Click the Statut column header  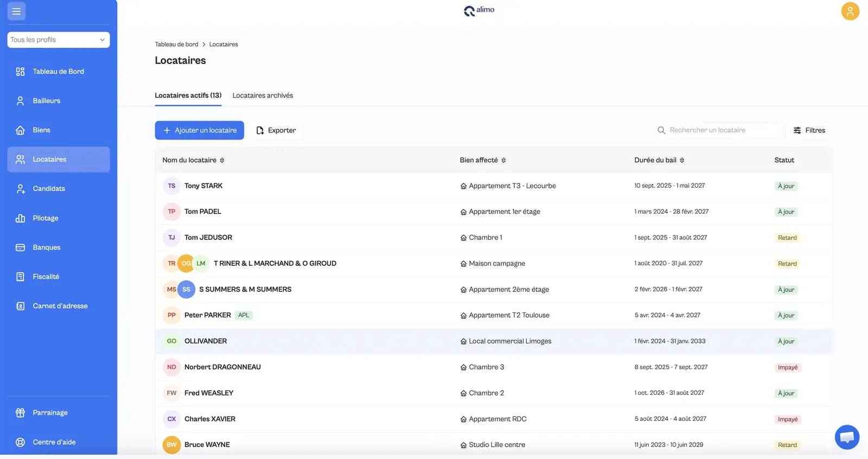tap(784, 160)
